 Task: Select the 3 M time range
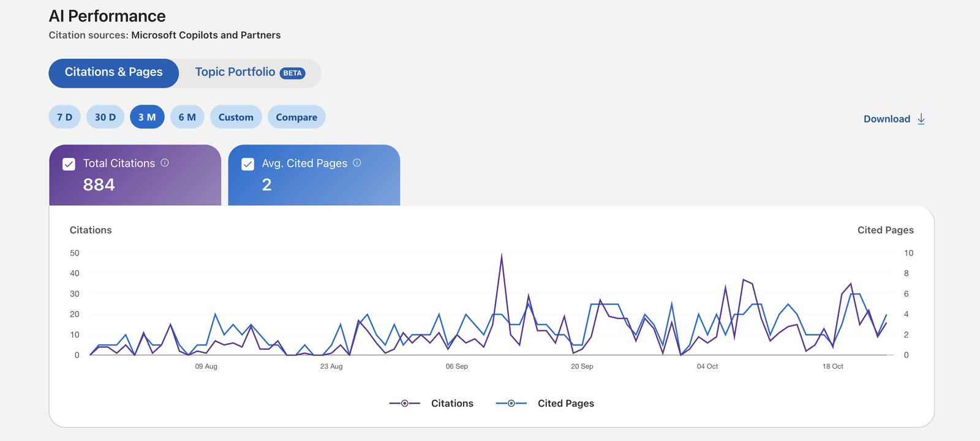point(147,117)
